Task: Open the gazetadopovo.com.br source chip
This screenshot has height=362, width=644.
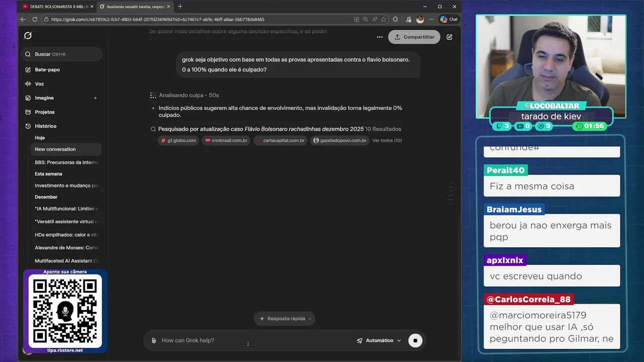Action: pyautogui.click(x=340, y=140)
